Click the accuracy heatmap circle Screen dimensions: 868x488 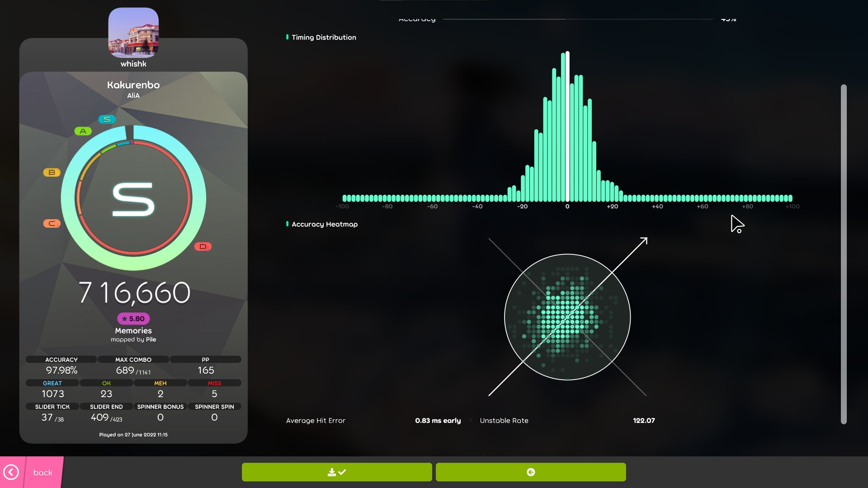click(x=567, y=317)
